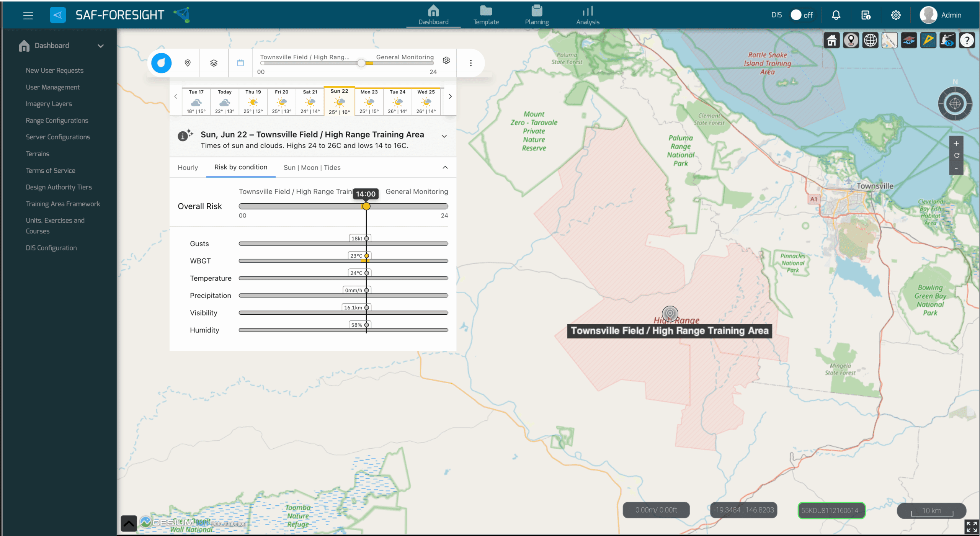
Task: Expand the bottom-left up-arrow panel
Action: (x=129, y=523)
